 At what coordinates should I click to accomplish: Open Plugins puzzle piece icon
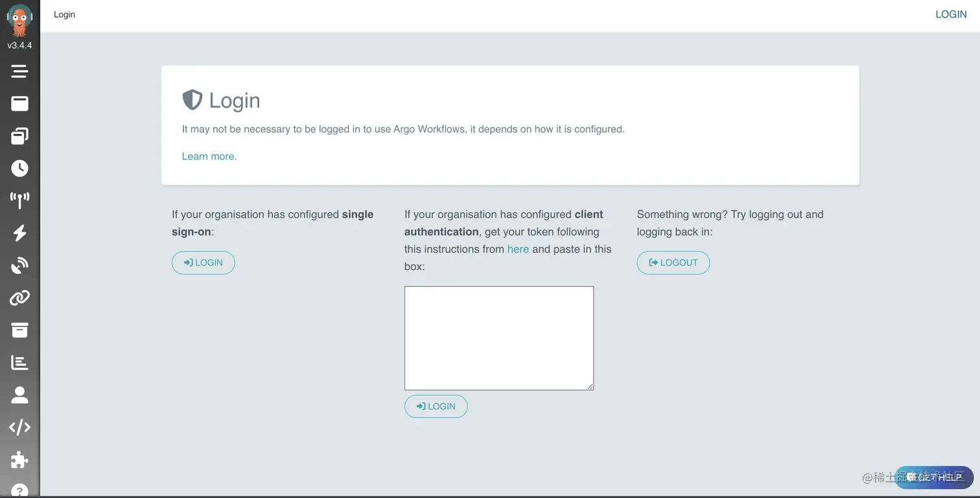(19, 460)
